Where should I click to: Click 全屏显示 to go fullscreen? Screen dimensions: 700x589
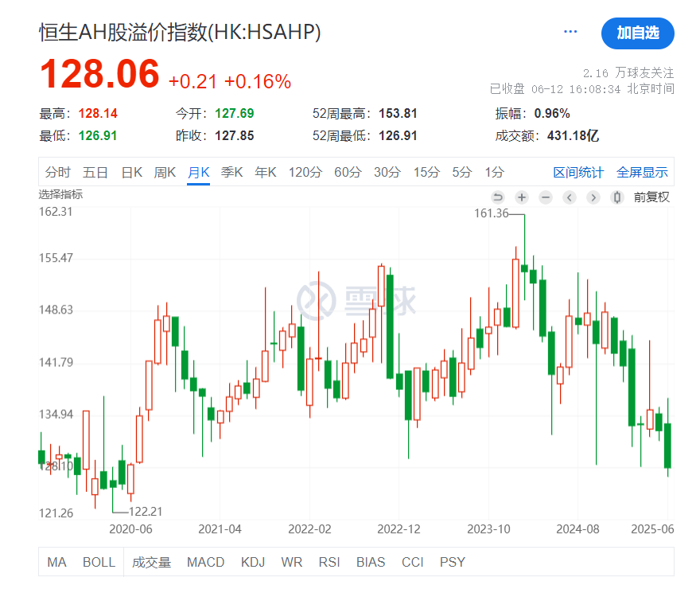642,172
